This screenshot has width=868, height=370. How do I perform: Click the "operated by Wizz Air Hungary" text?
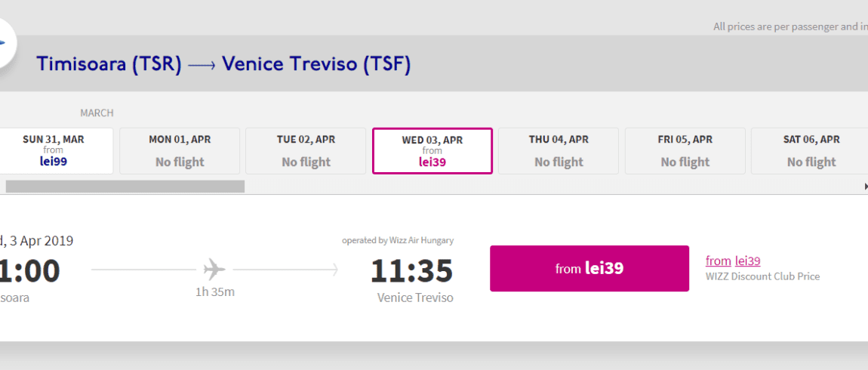click(398, 240)
